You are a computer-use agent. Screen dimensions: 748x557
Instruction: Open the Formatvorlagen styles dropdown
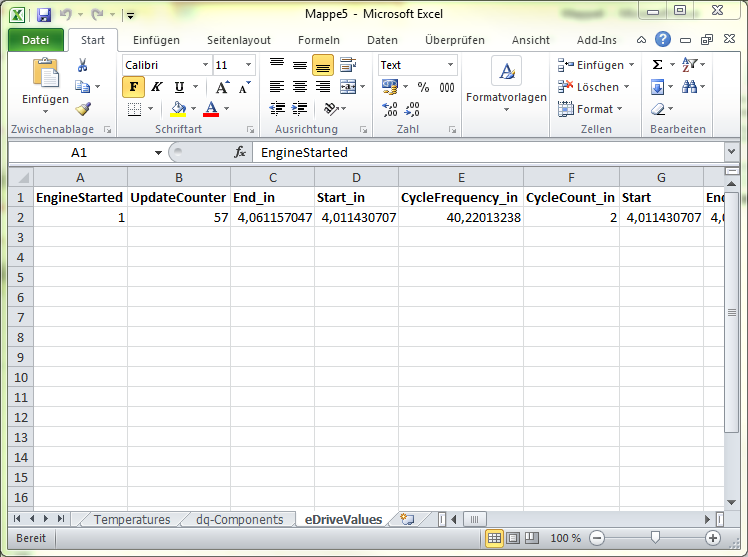[506, 85]
